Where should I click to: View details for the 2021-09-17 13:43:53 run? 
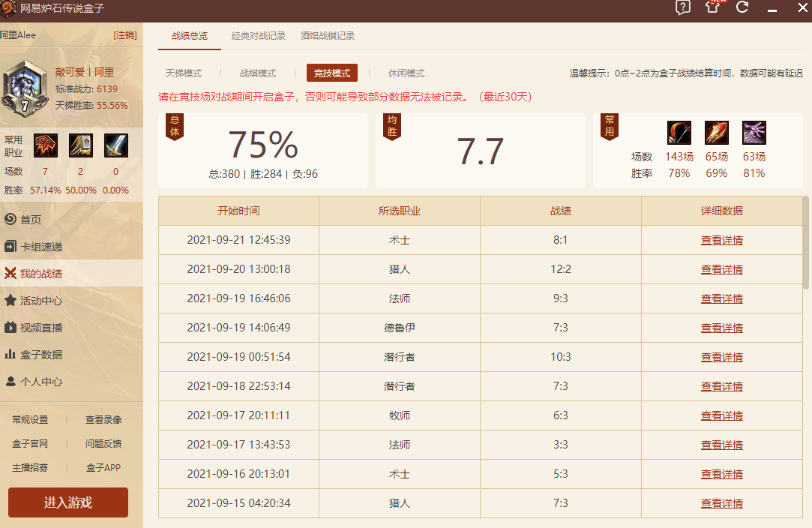pos(722,445)
